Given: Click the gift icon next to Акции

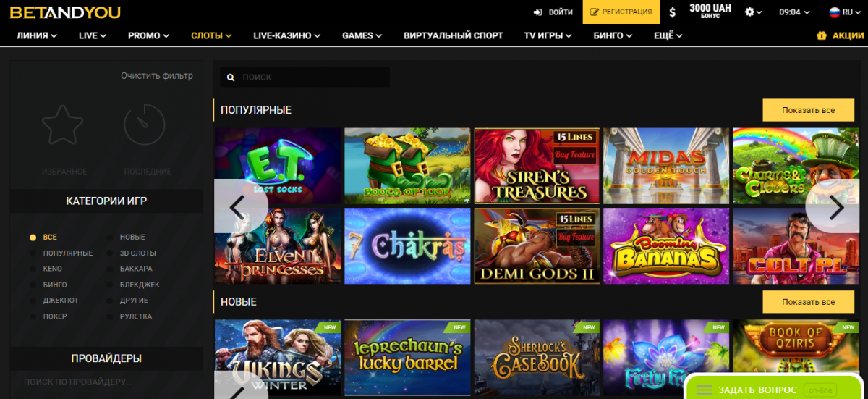Looking at the screenshot, I should click(x=821, y=35).
